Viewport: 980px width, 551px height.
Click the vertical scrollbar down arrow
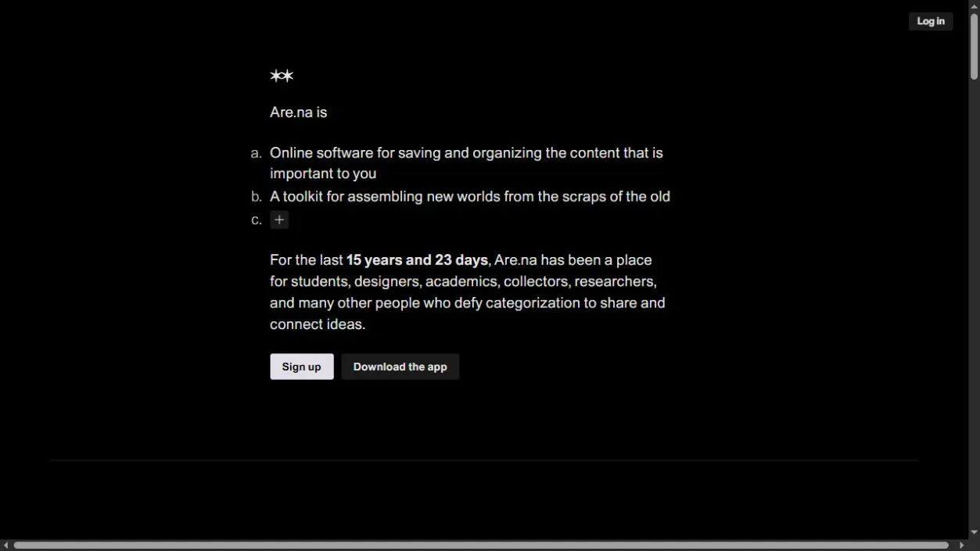click(x=974, y=533)
